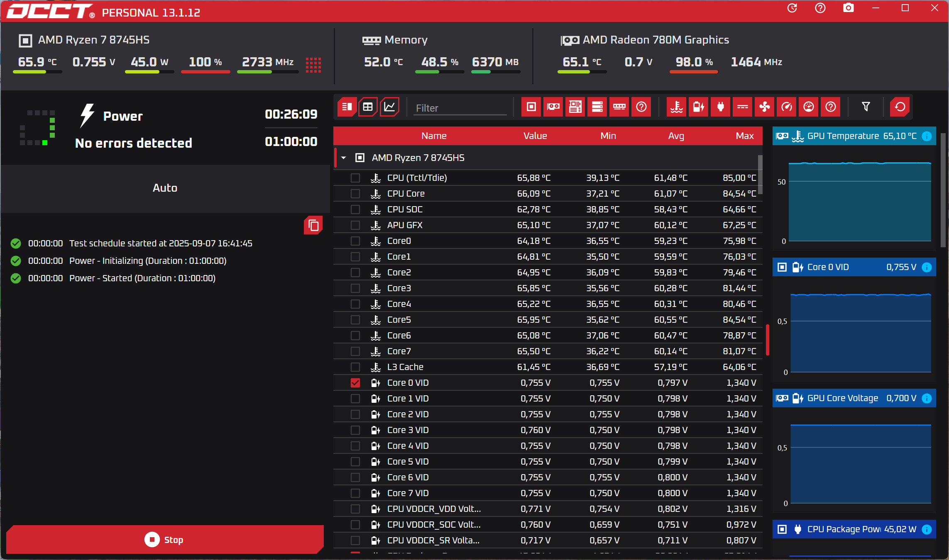The image size is (949, 560).
Task: Open GPU Temperature graph info icon
Action: (927, 136)
